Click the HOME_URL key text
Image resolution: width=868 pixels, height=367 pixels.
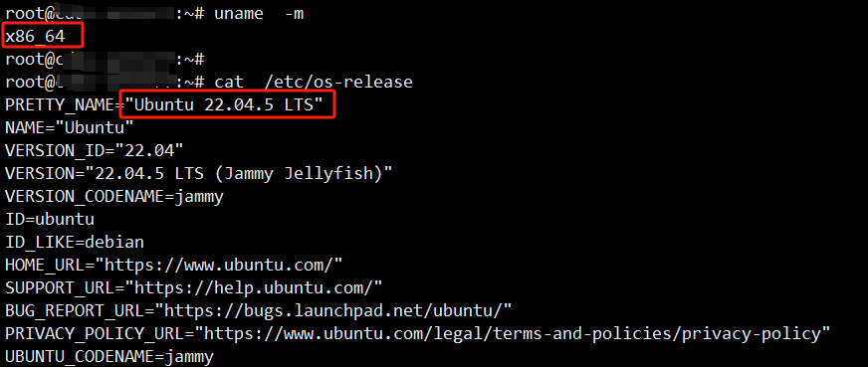[x=45, y=266]
